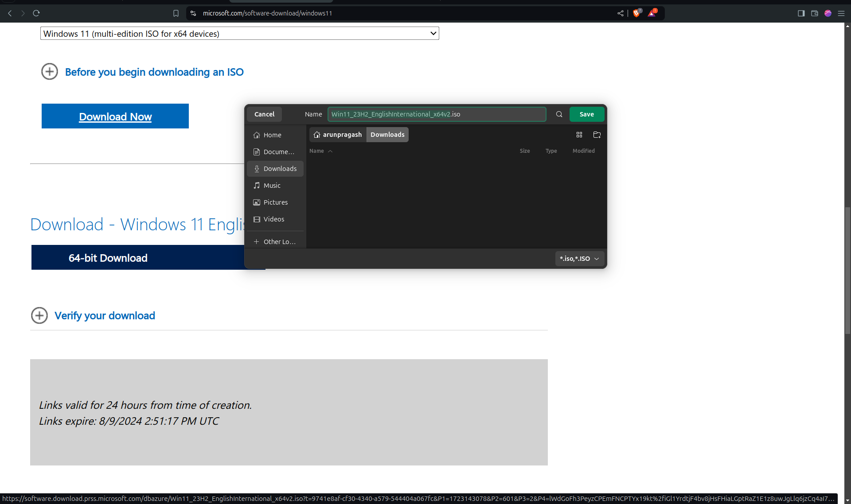Switch save dialog to grid view
The width and height of the screenshot is (851, 504).
pos(579,135)
